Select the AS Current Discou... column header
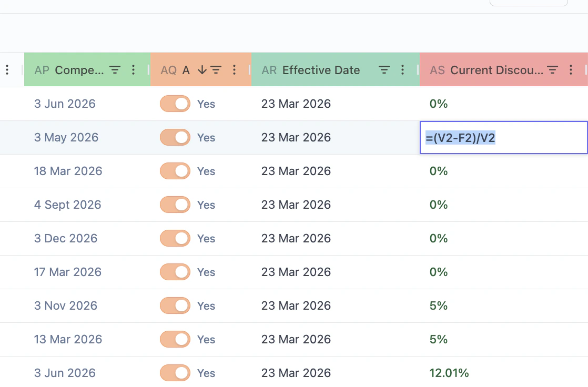 tap(504, 70)
